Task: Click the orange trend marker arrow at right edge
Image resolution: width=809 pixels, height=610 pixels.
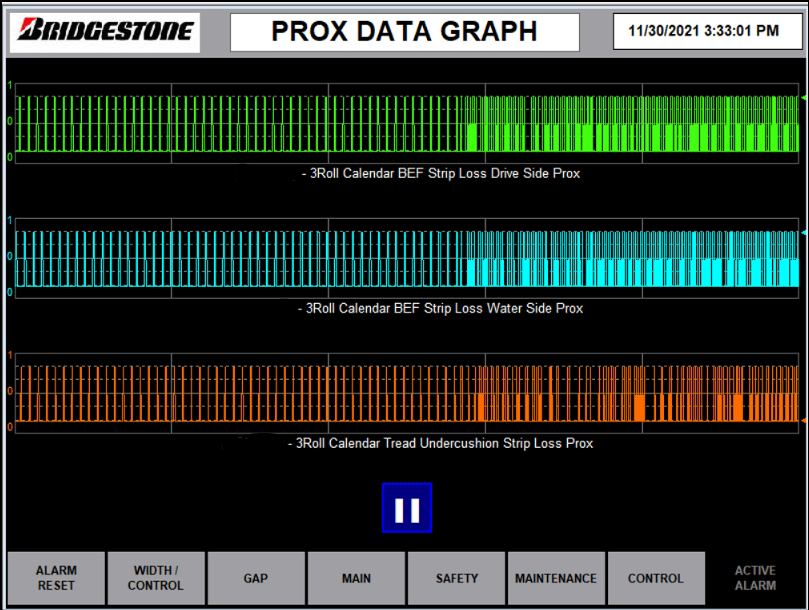Action: 803,421
